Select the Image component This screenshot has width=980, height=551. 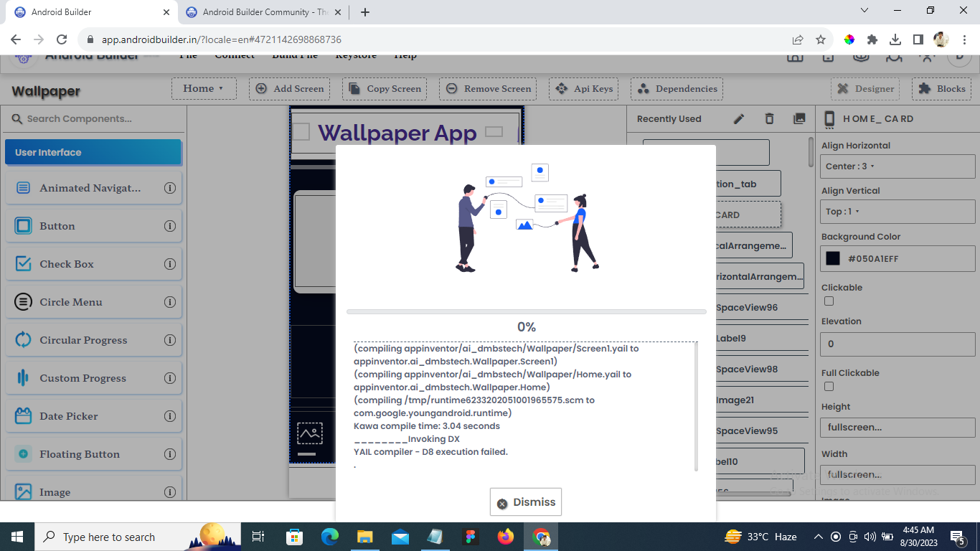click(93, 491)
